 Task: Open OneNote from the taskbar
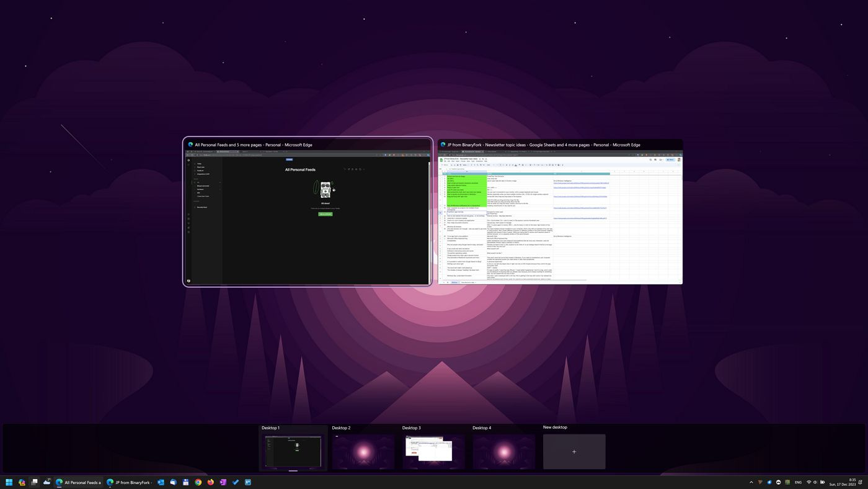223,482
